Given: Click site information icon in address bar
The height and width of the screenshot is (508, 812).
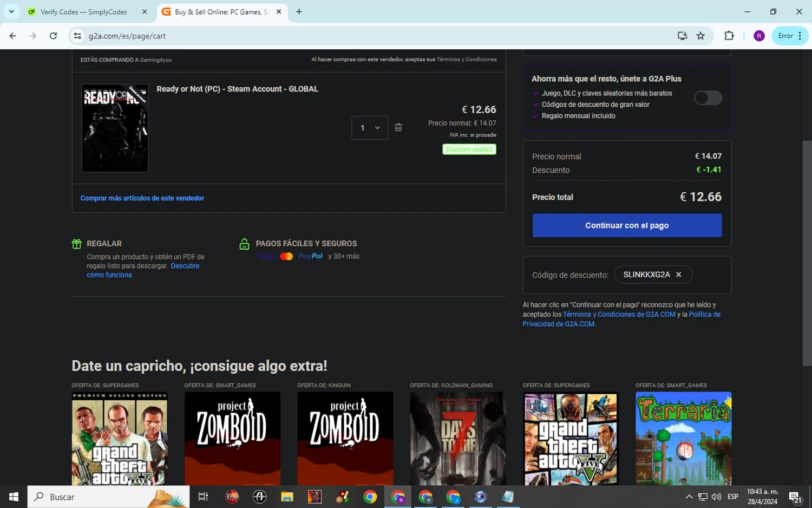Looking at the screenshot, I should tap(77, 36).
